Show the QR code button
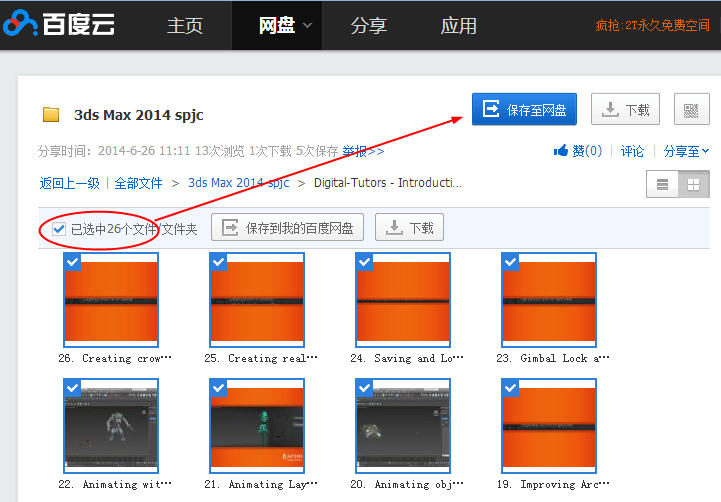Screen dimensions: 721x502 (692, 109)
